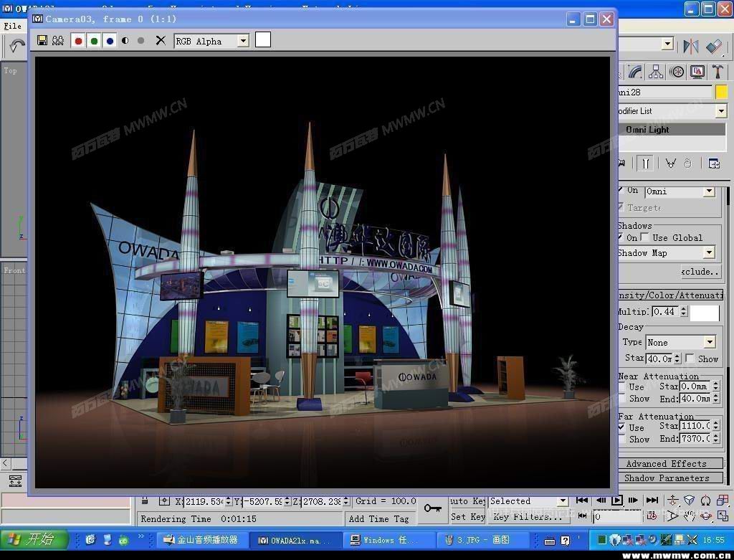Open the Modify panel tab
Image resolution: width=734 pixels, height=560 pixels.
coord(635,72)
